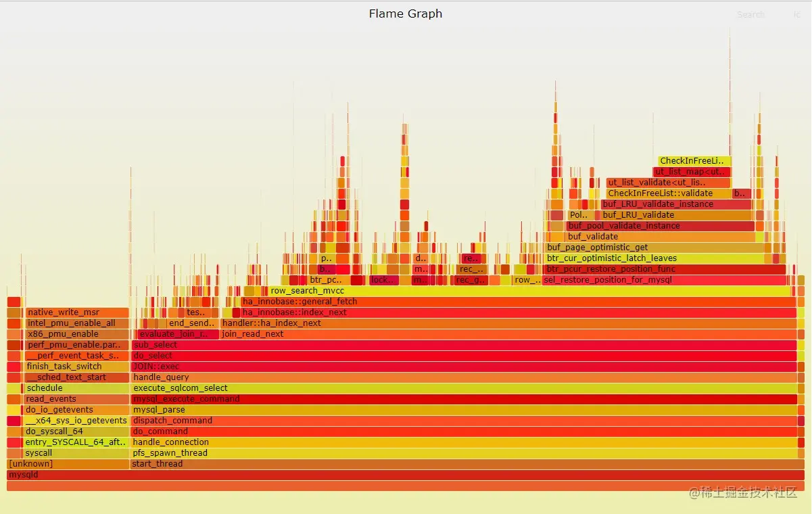Click the Flame Graph title to reset zoom
The width and height of the screenshot is (812, 514).
pyautogui.click(x=405, y=13)
